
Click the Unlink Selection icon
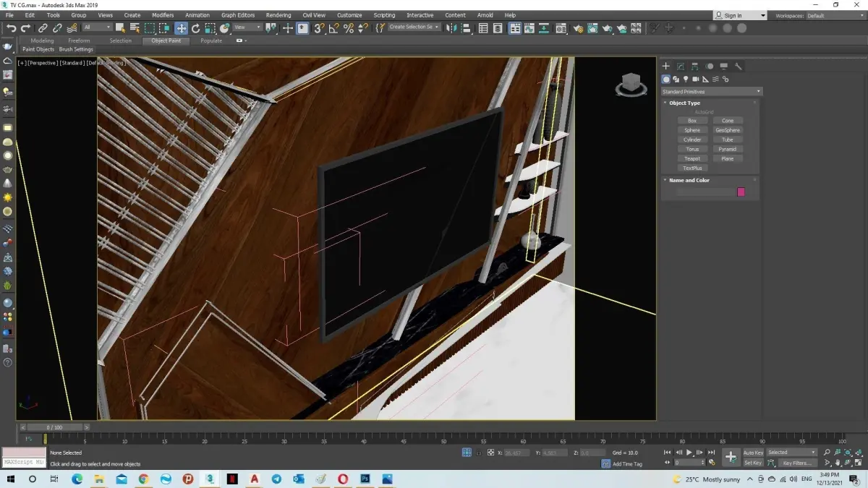57,28
